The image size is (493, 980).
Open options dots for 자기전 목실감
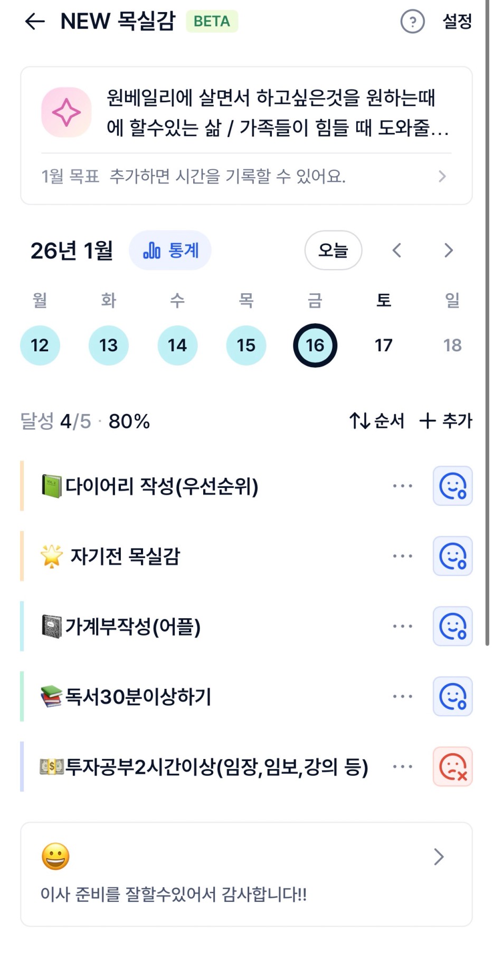click(x=402, y=556)
